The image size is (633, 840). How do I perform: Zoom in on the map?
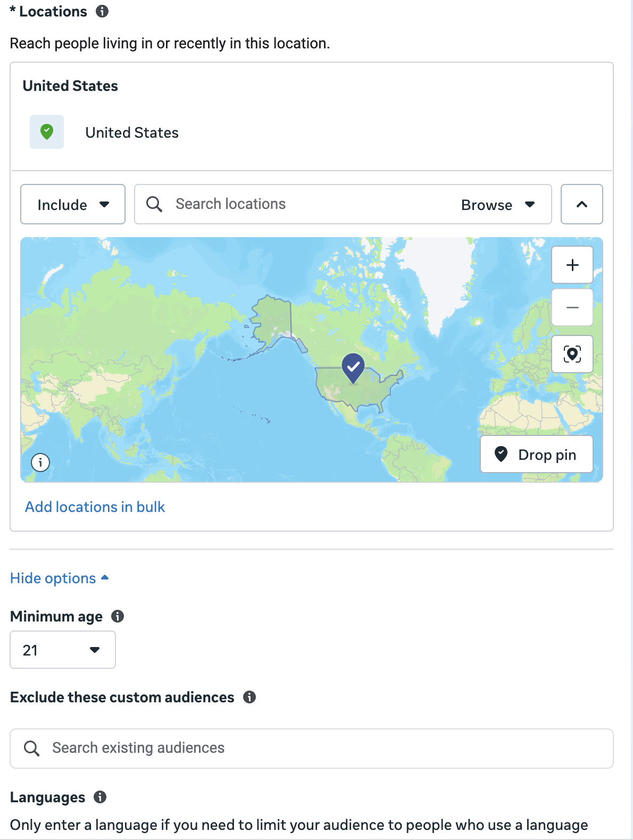point(572,265)
